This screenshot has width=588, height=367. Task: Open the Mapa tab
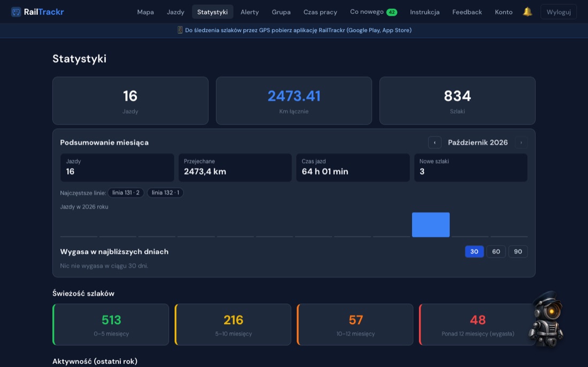[145, 12]
